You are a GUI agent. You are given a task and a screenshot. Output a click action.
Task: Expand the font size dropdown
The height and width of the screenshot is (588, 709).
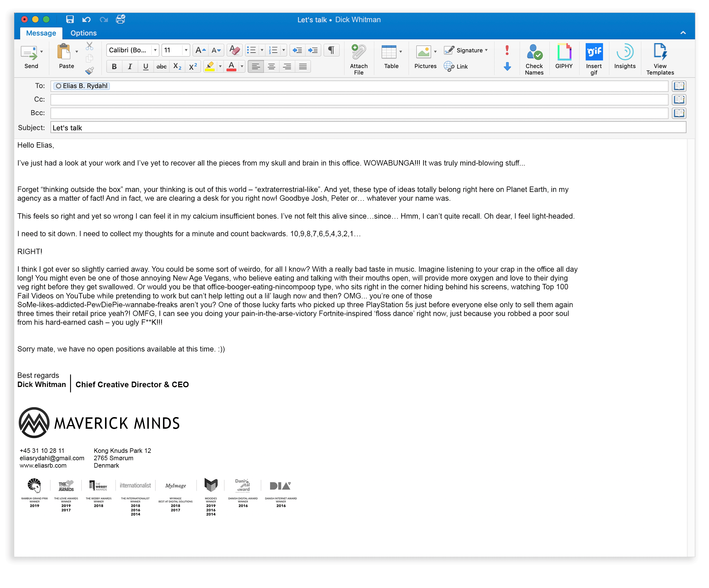186,50
